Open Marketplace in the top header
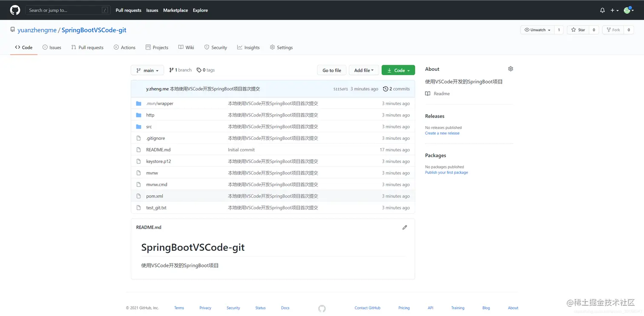 point(175,10)
